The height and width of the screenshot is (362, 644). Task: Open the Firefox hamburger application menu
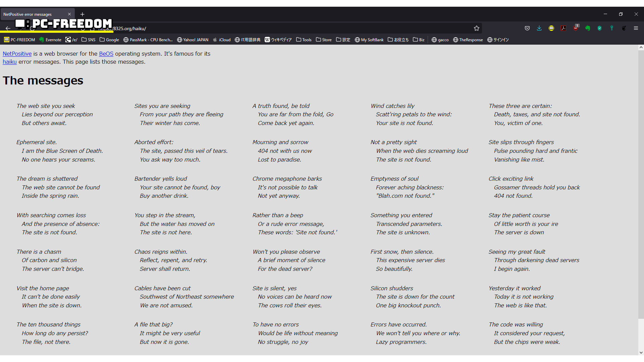click(x=636, y=28)
